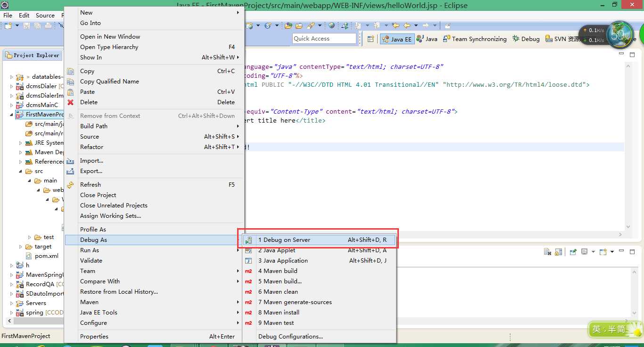Select 8 Maven install
Viewport: 644px width, 347px height.
click(x=319, y=313)
